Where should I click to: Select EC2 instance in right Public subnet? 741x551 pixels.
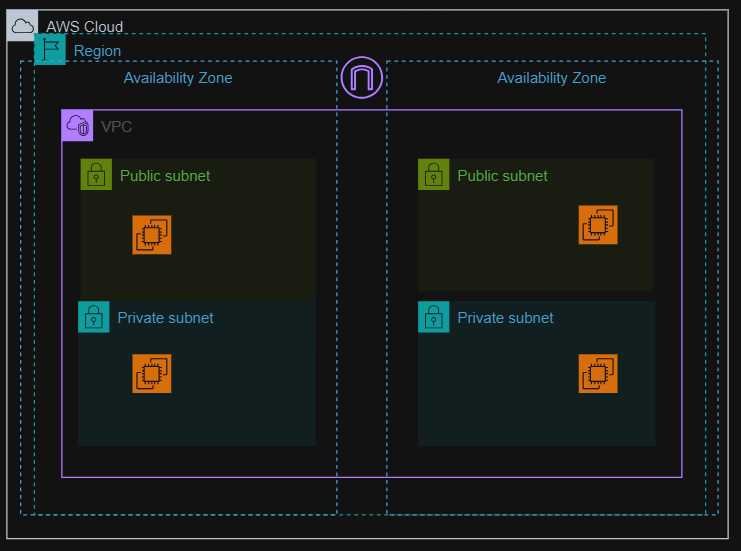click(x=598, y=225)
